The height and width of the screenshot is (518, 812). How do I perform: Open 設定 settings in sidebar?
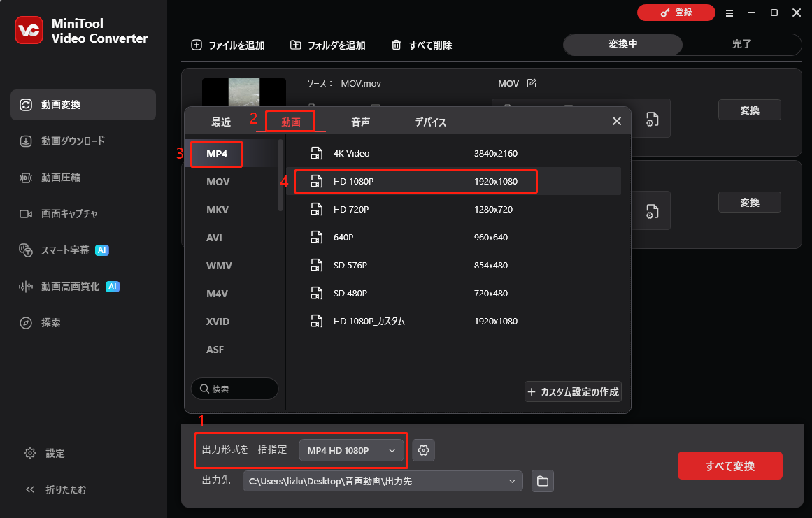click(x=45, y=453)
